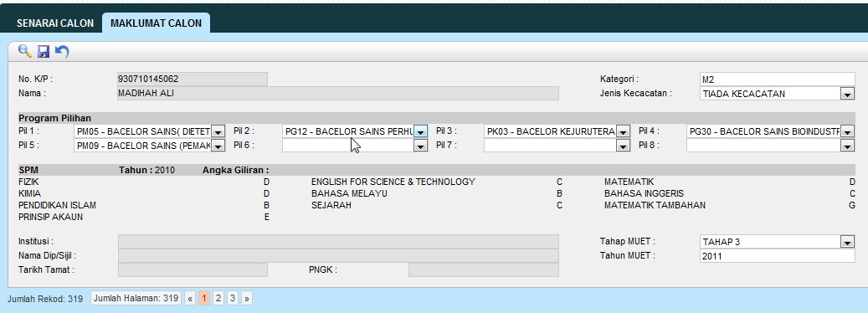Viewport: 868px width, 313px height.
Task: Open the Pil 2 program dropdown
Action: point(421,131)
